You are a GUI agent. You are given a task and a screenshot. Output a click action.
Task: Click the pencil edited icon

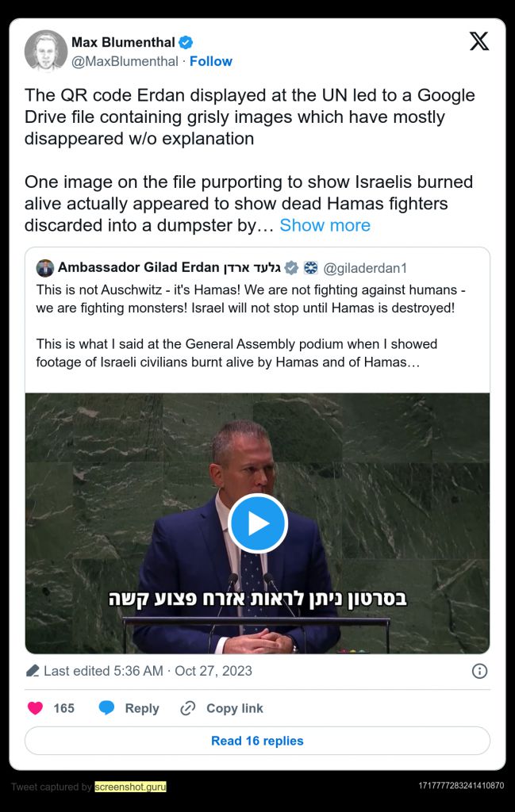(32, 671)
